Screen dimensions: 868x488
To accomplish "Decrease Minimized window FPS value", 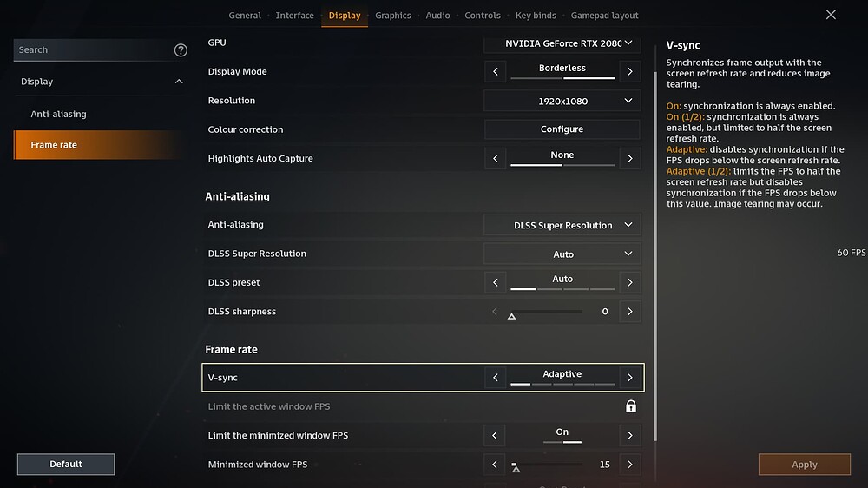I will pos(495,465).
